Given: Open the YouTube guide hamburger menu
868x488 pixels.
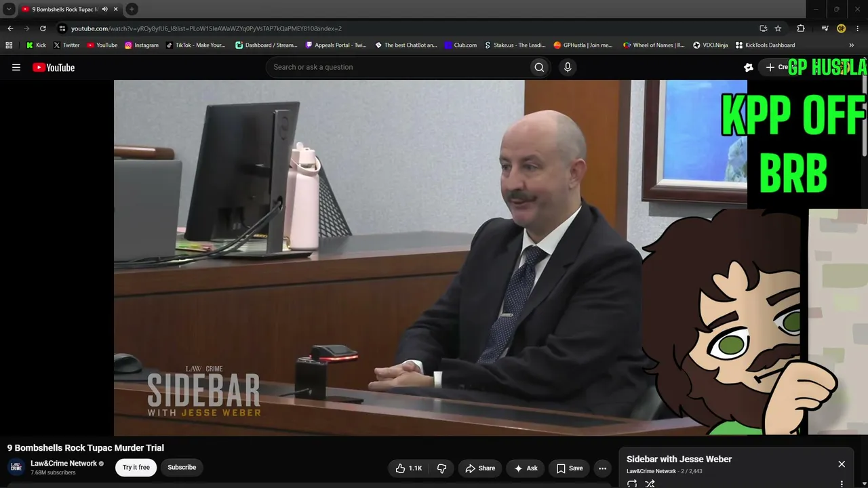Looking at the screenshot, I should pyautogui.click(x=16, y=67).
